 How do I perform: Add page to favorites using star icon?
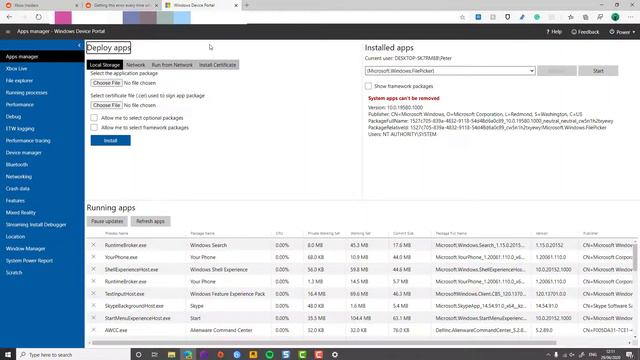(x=462, y=17)
